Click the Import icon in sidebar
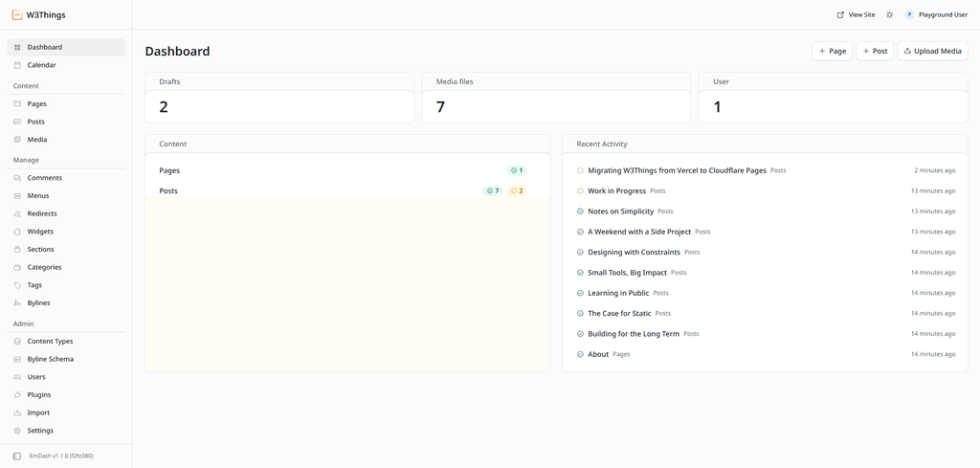 point(17,413)
